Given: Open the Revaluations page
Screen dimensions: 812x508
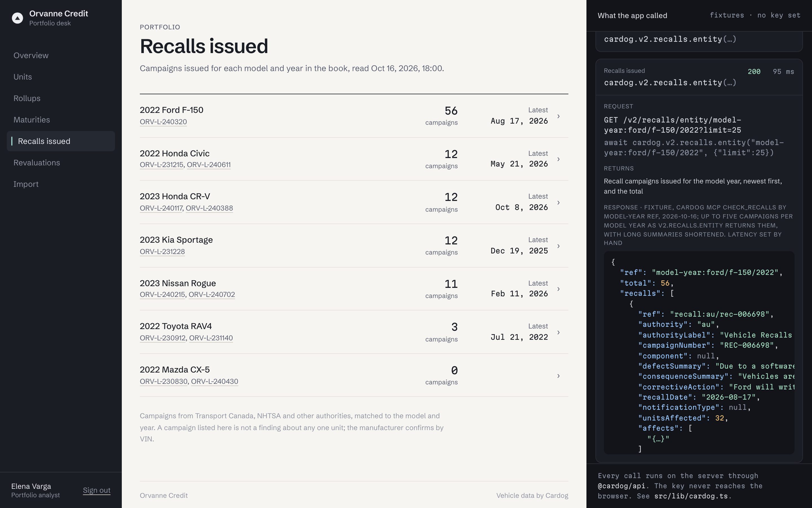Looking at the screenshot, I should (x=61, y=163).
